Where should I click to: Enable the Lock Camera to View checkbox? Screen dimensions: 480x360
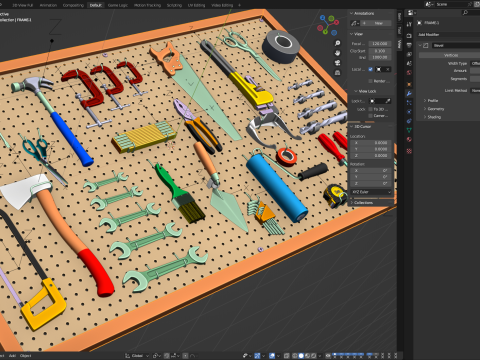pyautogui.click(x=371, y=116)
